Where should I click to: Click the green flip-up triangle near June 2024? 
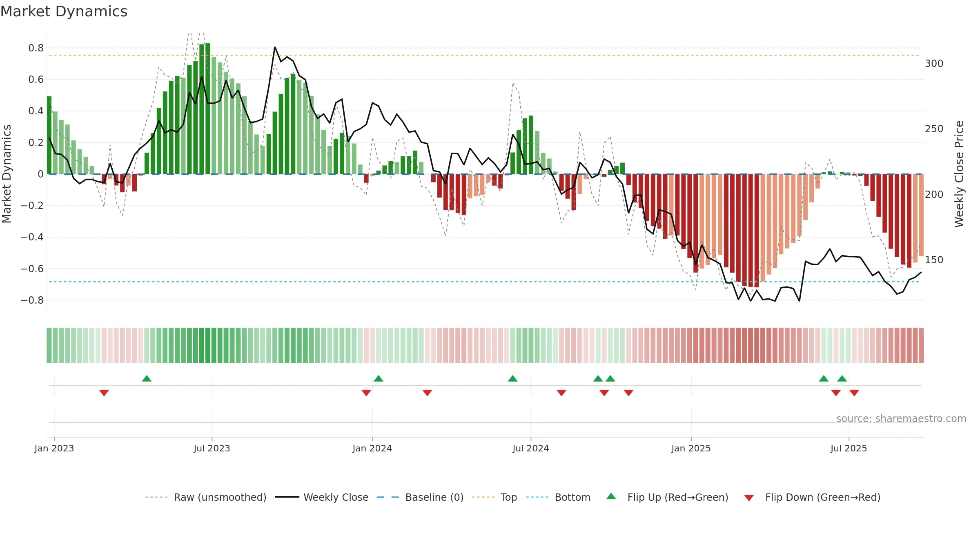(x=513, y=378)
